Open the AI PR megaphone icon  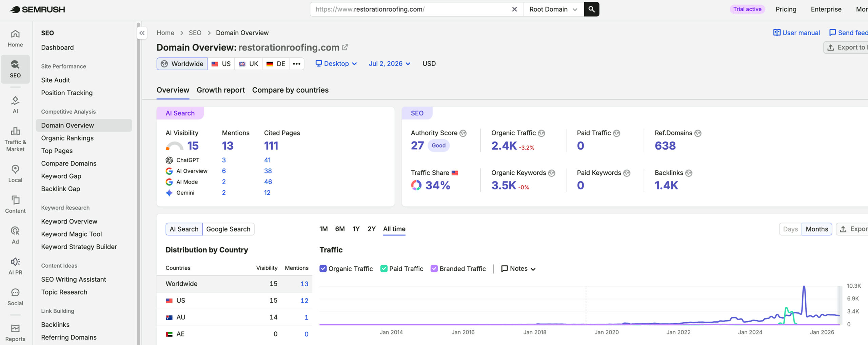15,266
